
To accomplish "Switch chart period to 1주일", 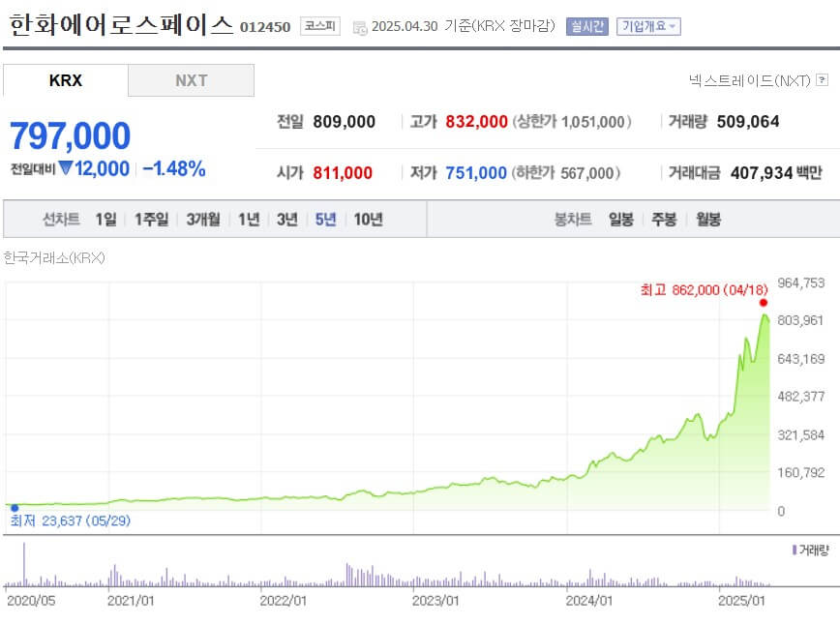I will [150, 220].
